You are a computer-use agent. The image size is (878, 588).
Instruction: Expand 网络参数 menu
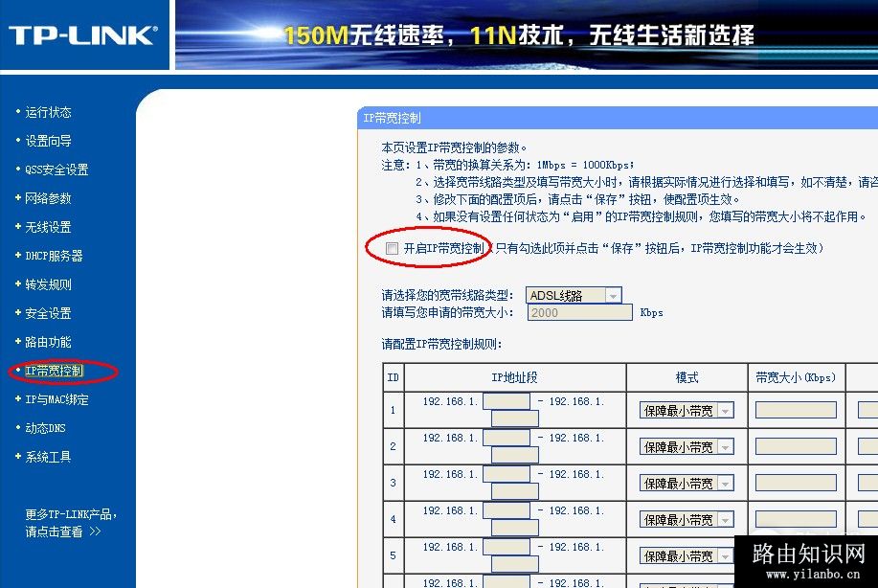tap(48, 198)
